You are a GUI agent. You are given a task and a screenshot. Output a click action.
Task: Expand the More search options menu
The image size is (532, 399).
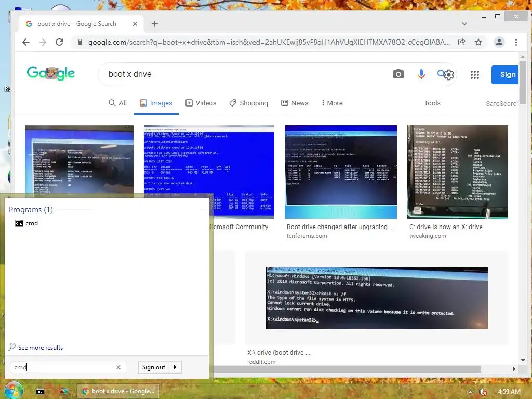[332, 103]
